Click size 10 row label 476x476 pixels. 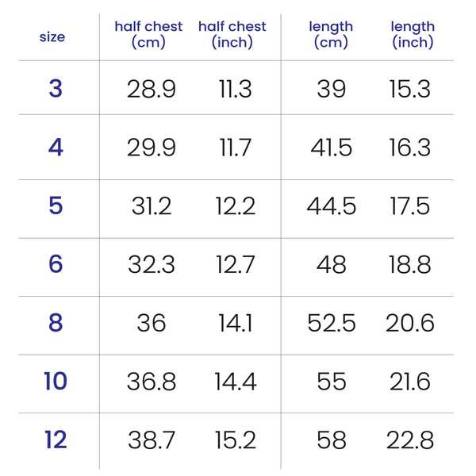[x=56, y=381]
